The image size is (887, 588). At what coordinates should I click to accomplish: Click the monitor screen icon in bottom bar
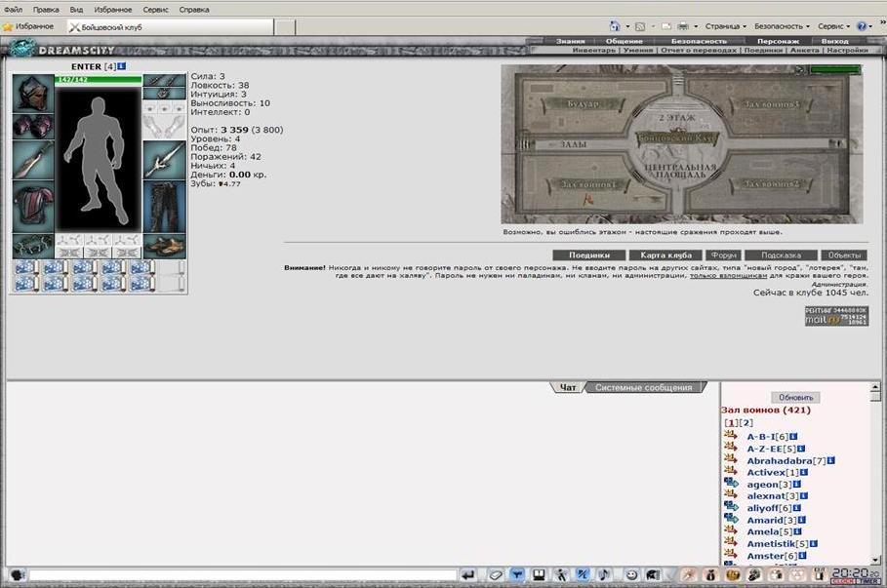[x=539, y=575]
